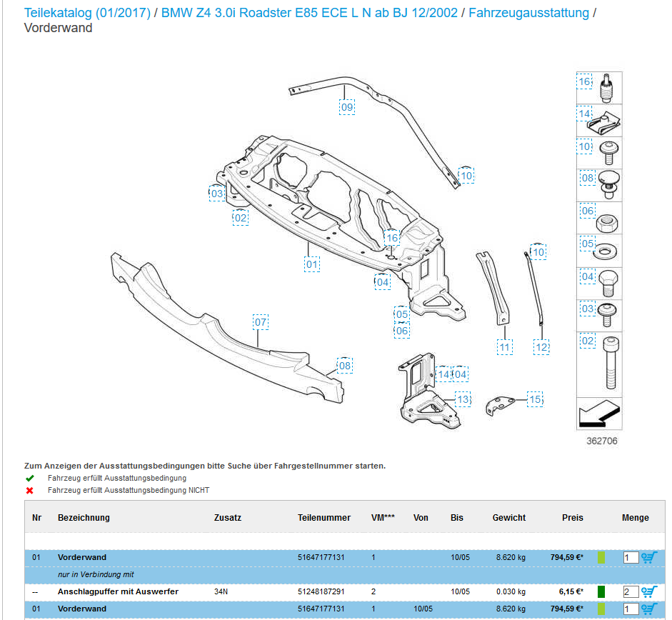Edit quantity field for Vorderwand Von 10/05
This screenshot has width=672, height=620.
coord(631,609)
